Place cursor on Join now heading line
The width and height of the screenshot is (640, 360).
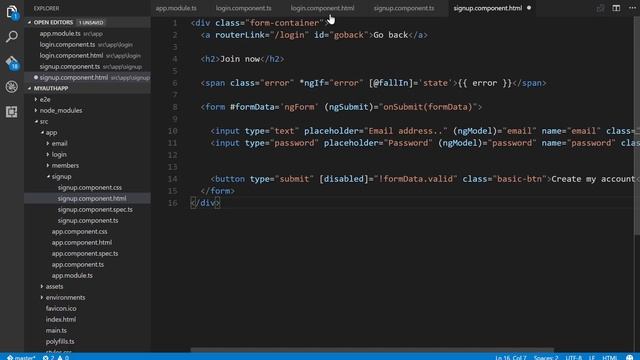tap(242, 59)
